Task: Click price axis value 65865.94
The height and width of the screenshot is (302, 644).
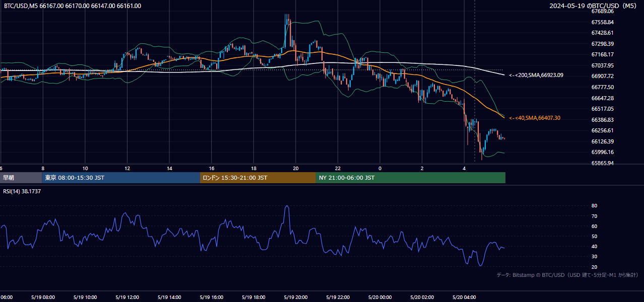Action: tap(602, 163)
